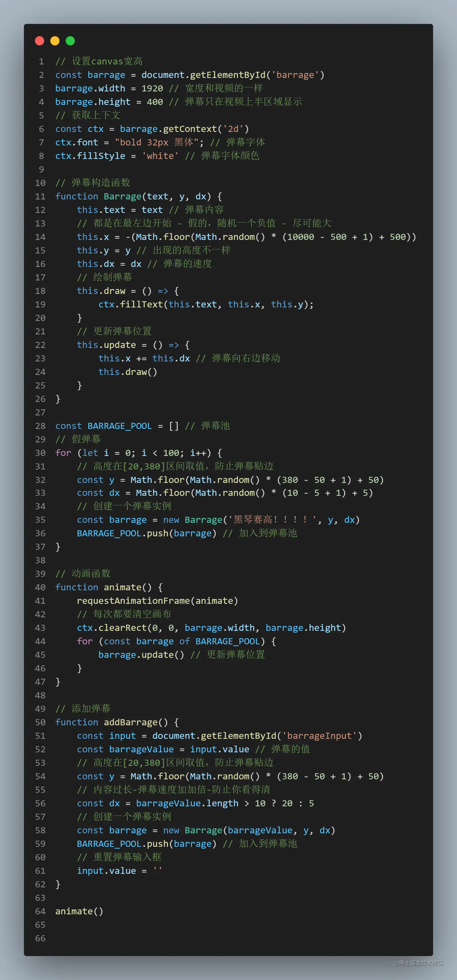The width and height of the screenshot is (457, 980).
Task: Click 'BARRAGE_POOL.push' on line 36
Action: [122, 534]
